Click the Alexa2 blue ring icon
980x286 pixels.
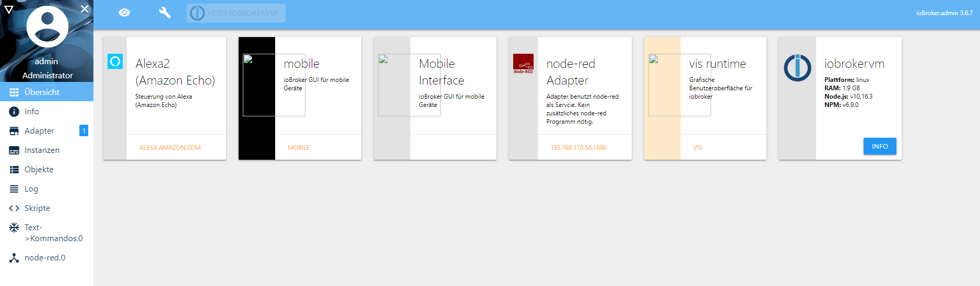coord(115,62)
